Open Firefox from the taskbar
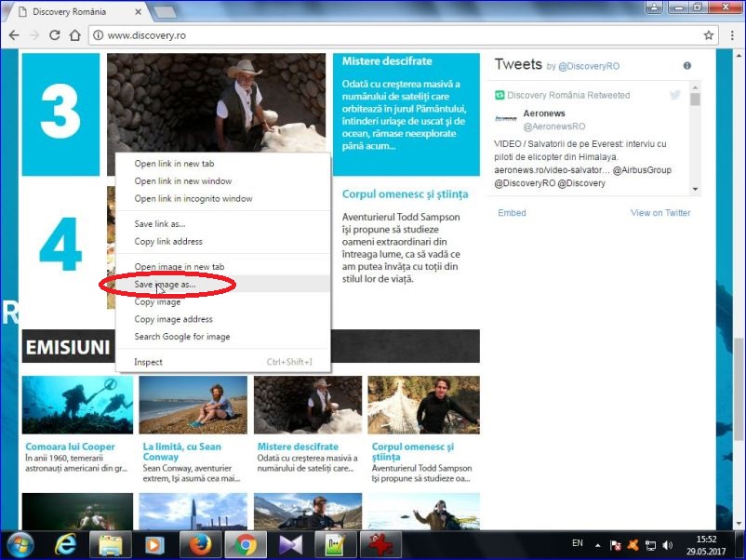 (x=198, y=544)
